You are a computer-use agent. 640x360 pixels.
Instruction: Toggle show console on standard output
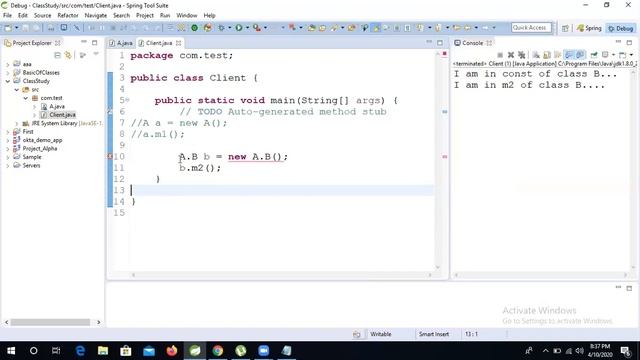(569, 55)
